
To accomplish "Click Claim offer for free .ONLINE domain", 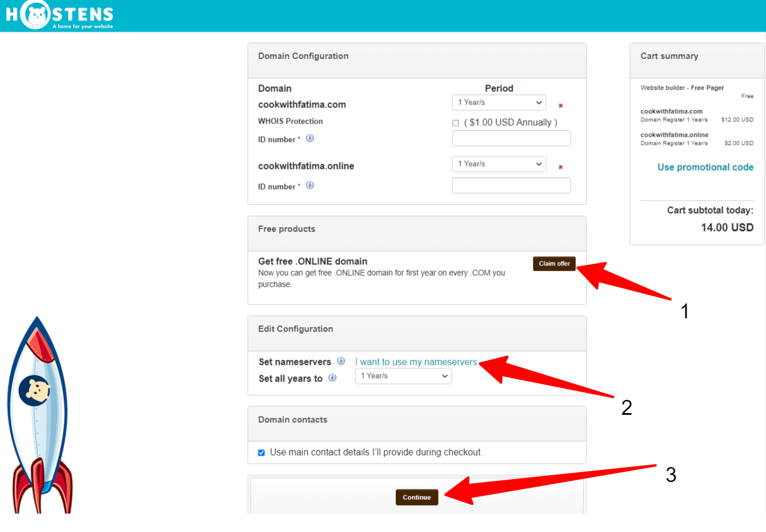I will [x=553, y=264].
